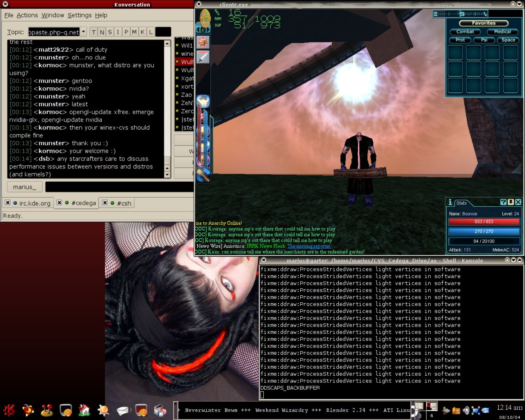Open the File menu in Konversation
The width and height of the screenshot is (525, 420).
point(9,15)
